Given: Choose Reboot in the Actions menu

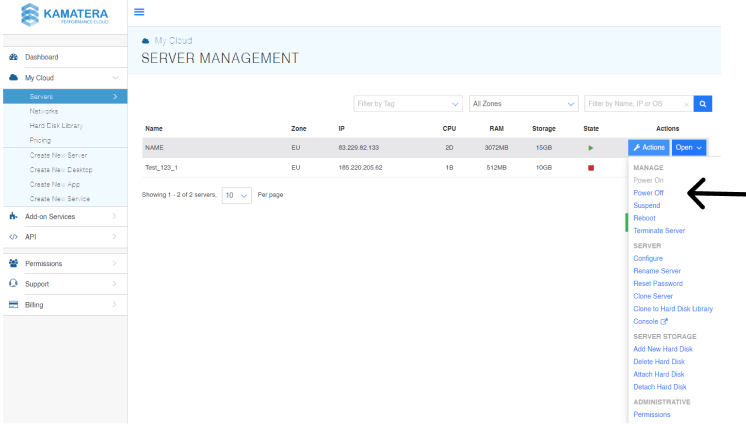Looking at the screenshot, I should click(x=644, y=218).
